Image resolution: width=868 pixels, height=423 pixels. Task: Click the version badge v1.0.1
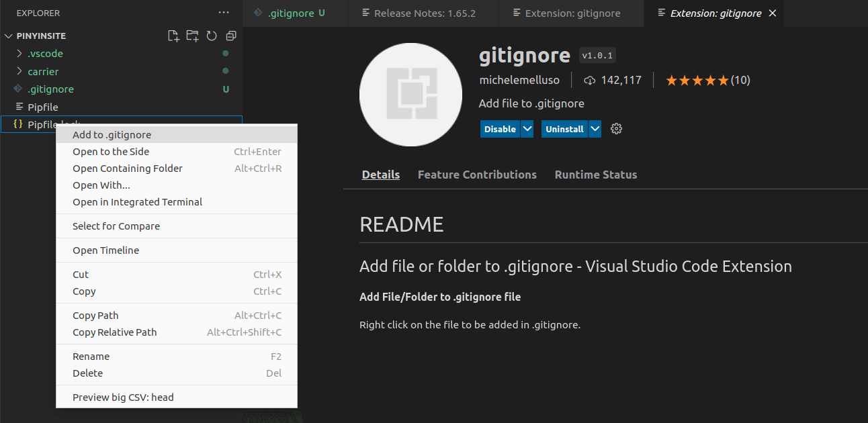coord(598,56)
